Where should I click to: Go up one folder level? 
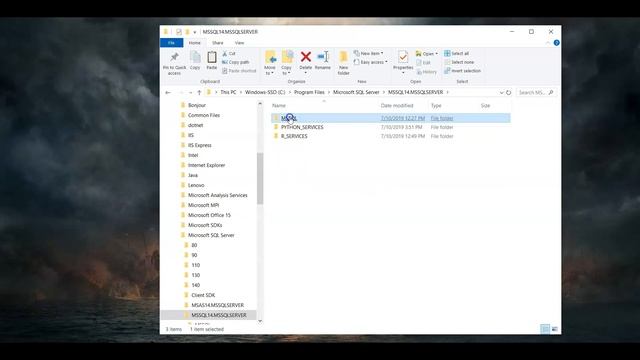[x=199, y=93]
